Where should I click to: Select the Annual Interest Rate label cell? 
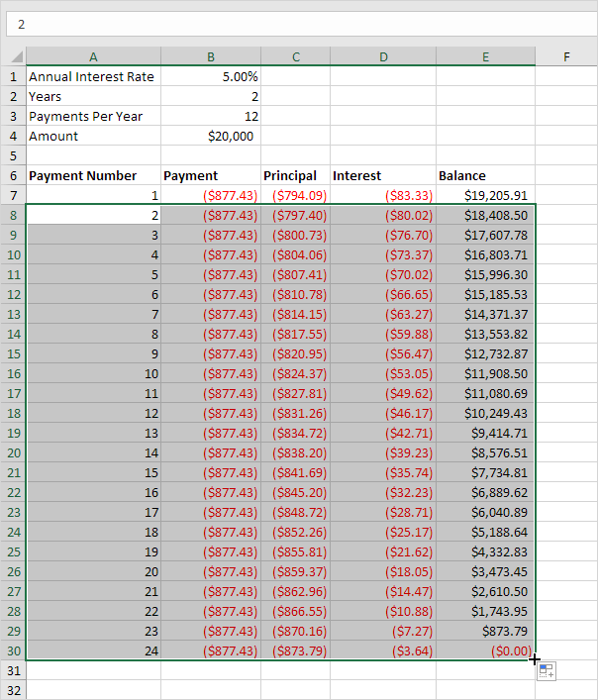pos(93,76)
